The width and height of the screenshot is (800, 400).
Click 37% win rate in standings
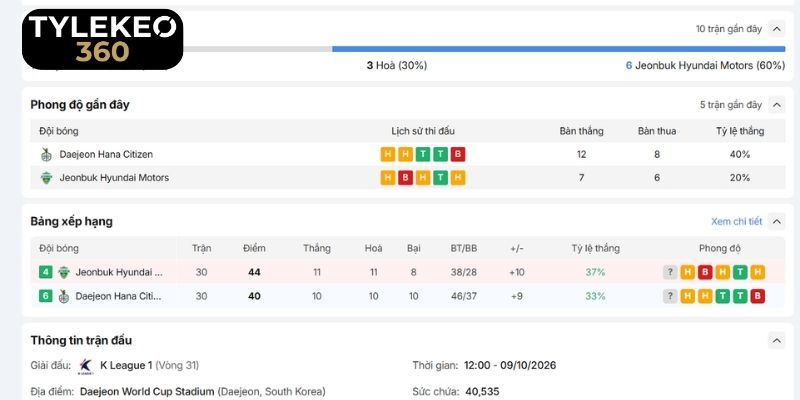click(x=595, y=272)
